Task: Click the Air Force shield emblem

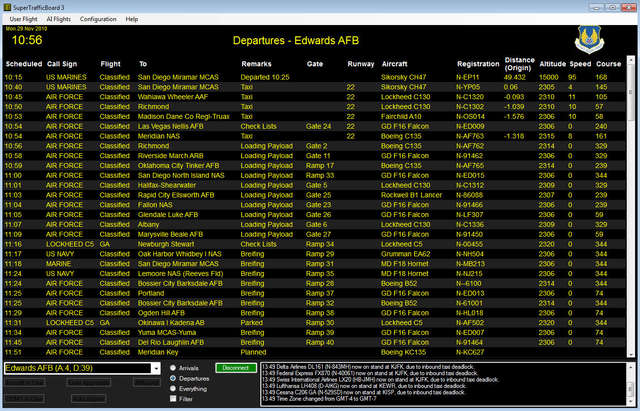Action: pos(589,40)
